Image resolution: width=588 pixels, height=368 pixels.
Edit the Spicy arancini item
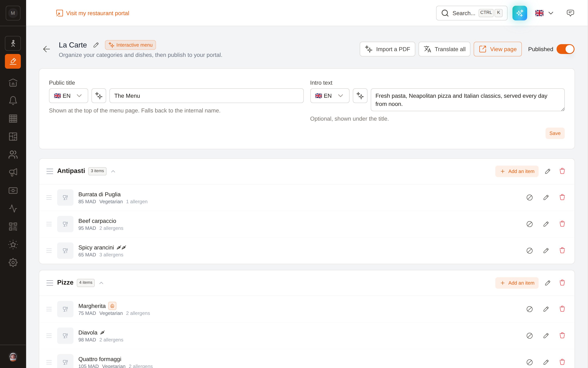click(x=546, y=250)
